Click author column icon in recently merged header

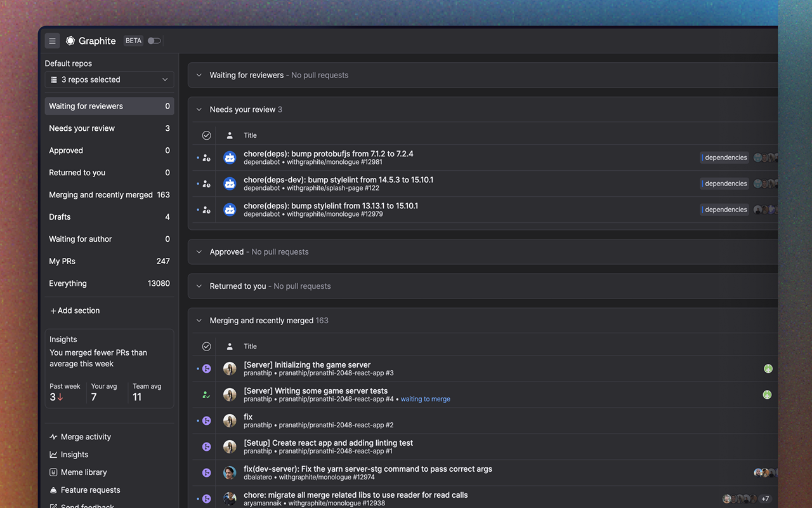(x=230, y=346)
